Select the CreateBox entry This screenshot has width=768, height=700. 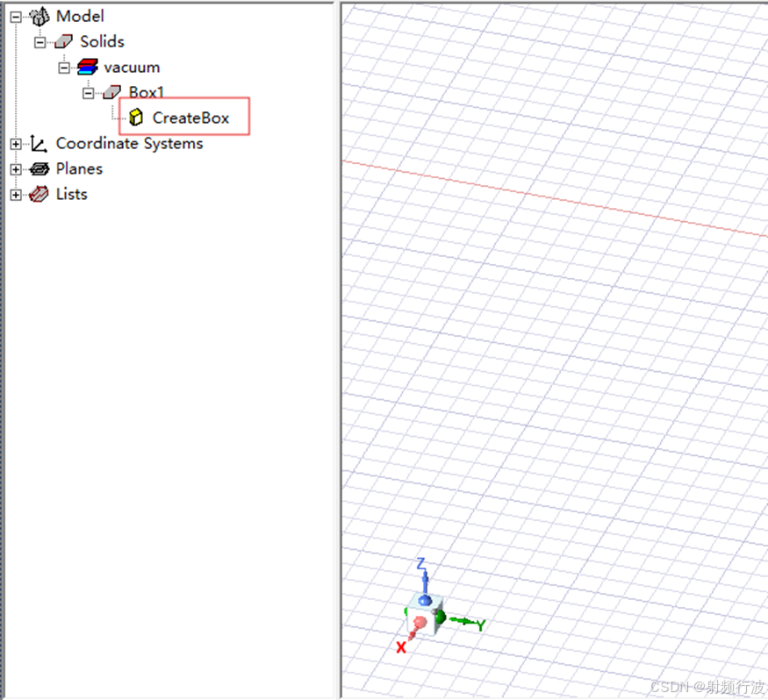190,118
